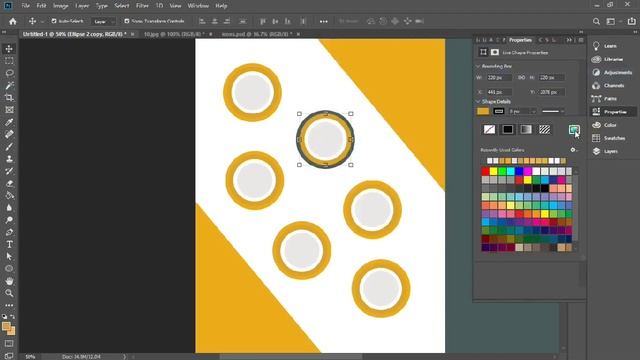Image resolution: width=640 pixels, height=360 pixels.
Task: Collapse the Bounding Box section
Action: click(478, 66)
